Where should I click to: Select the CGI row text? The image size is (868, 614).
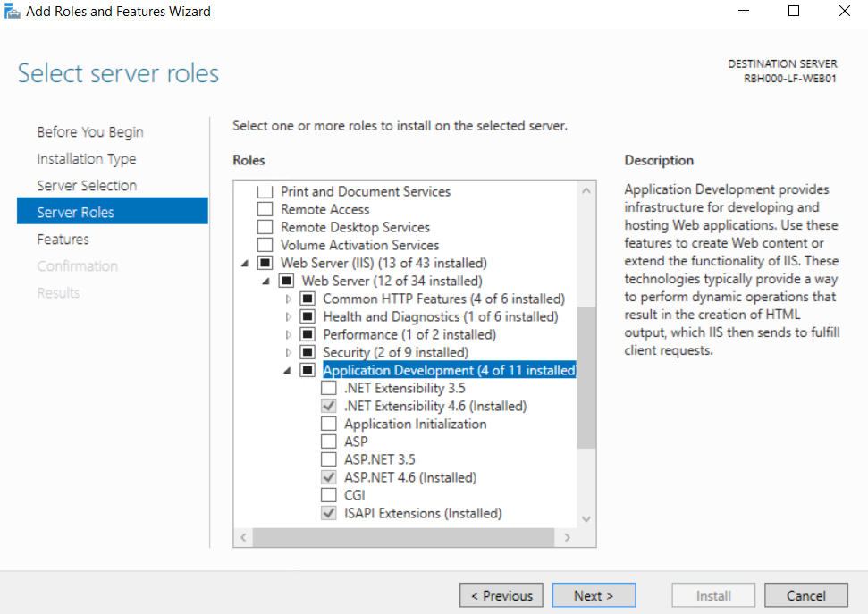(354, 495)
